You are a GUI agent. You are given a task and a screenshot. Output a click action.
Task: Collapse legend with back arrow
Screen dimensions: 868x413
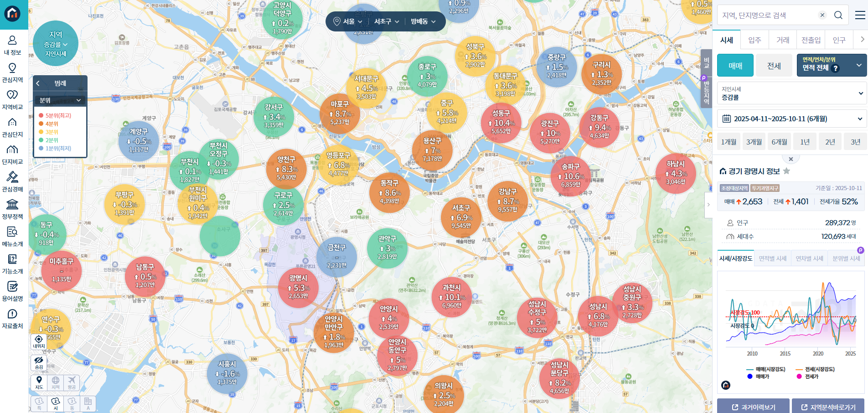click(x=38, y=83)
